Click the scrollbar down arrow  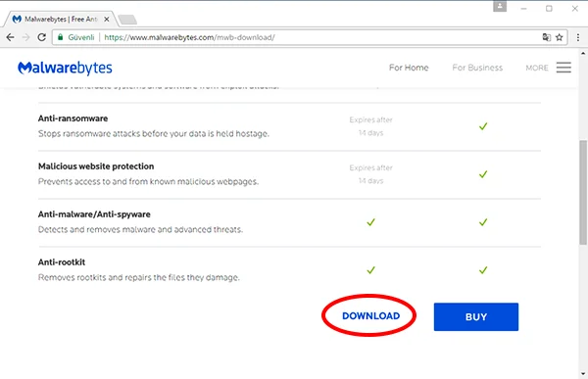click(583, 374)
